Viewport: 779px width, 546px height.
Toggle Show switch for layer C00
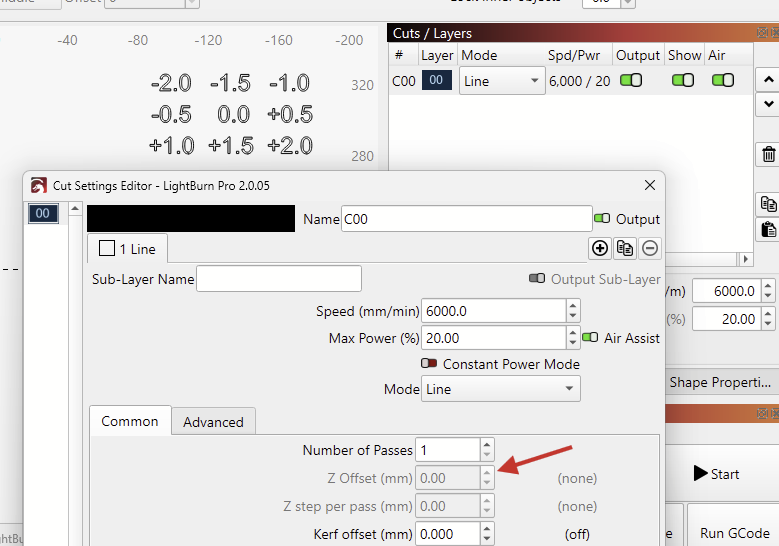(x=683, y=81)
